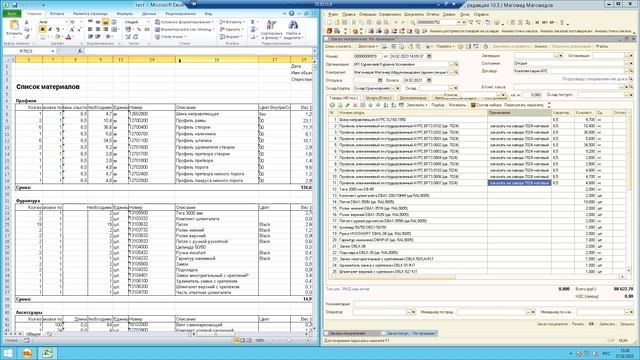The height and width of the screenshot is (360, 640).
Task: Click the Windows Start button on taskbar
Action: tap(8, 353)
